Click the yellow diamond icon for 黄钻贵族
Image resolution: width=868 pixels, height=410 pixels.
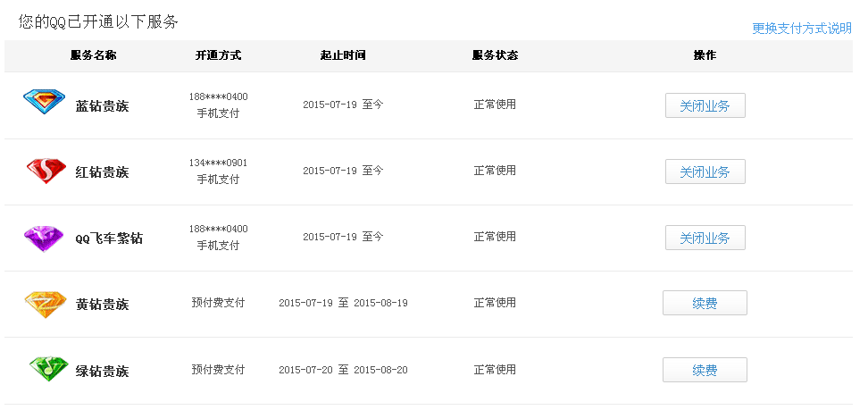coord(46,305)
